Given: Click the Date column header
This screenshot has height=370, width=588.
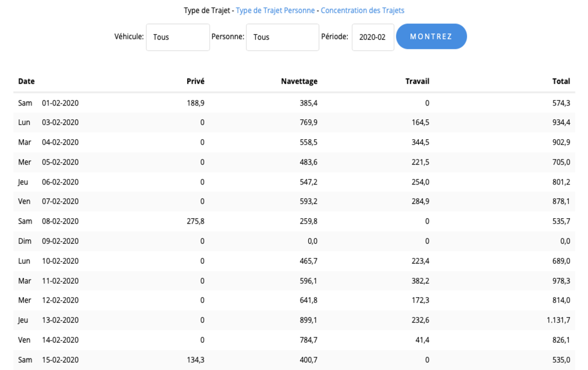Looking at the screenshot, I should [26, 81].
